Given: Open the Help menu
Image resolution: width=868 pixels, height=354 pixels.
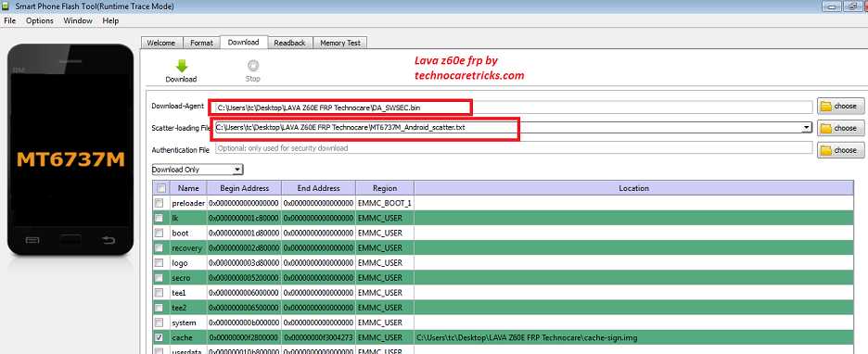Looking at the screenshot, I should pyautogui.click(x=110, y=20).
